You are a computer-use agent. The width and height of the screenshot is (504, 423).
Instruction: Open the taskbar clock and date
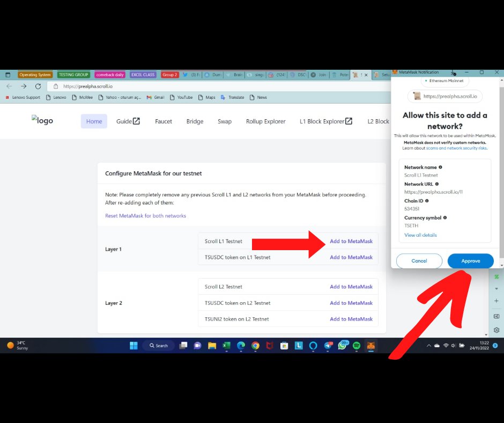[479, 345]
